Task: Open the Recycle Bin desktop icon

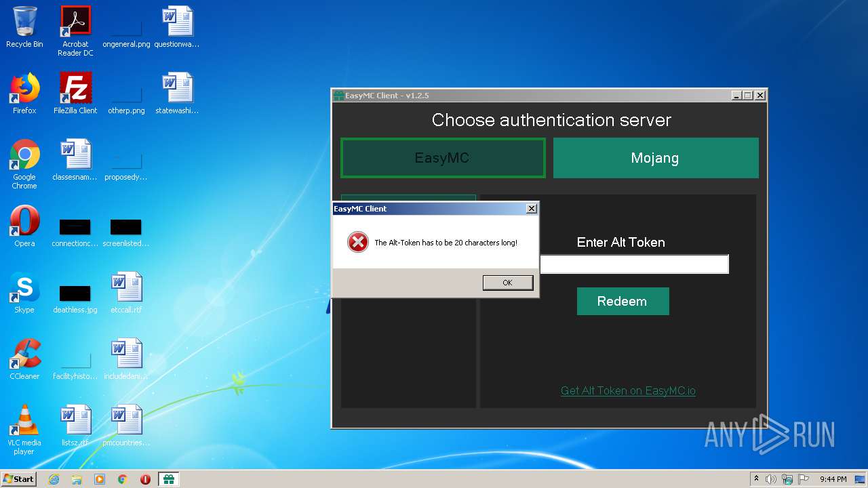Action: click(24, 27)
